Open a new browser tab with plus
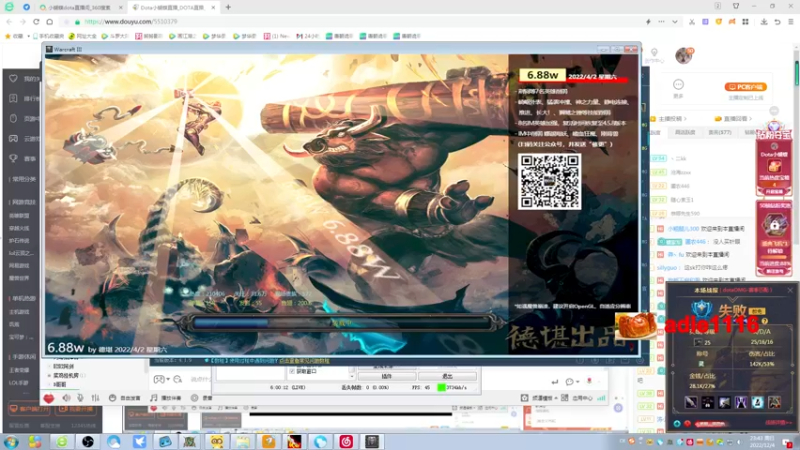The image size is (800, 450). [228, 7]
